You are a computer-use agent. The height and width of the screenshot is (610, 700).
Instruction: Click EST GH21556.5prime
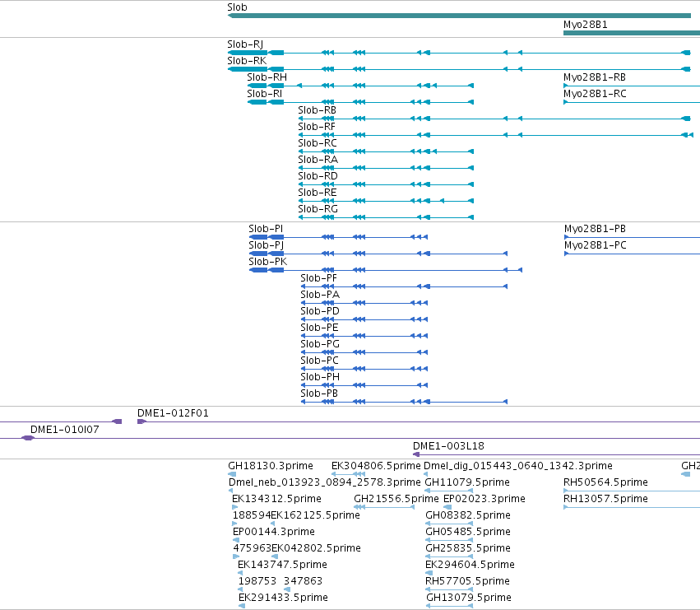[x=396, y=499]
